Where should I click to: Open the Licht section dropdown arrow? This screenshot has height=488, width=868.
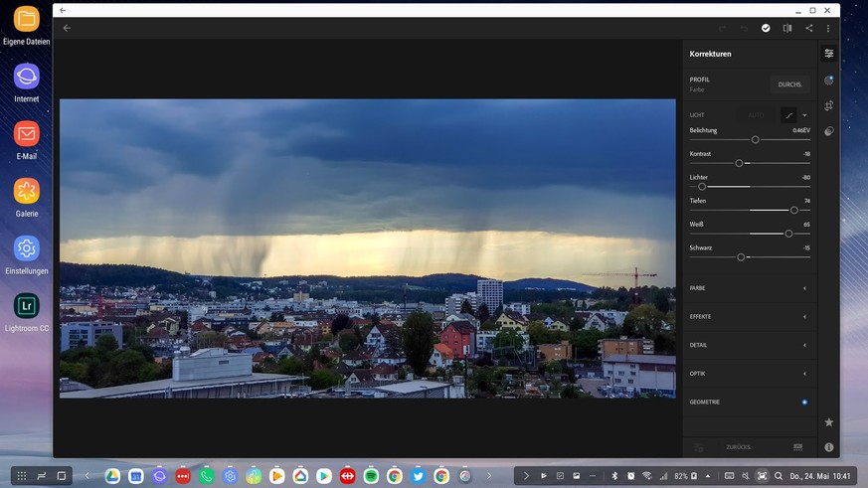click(804, 115)
